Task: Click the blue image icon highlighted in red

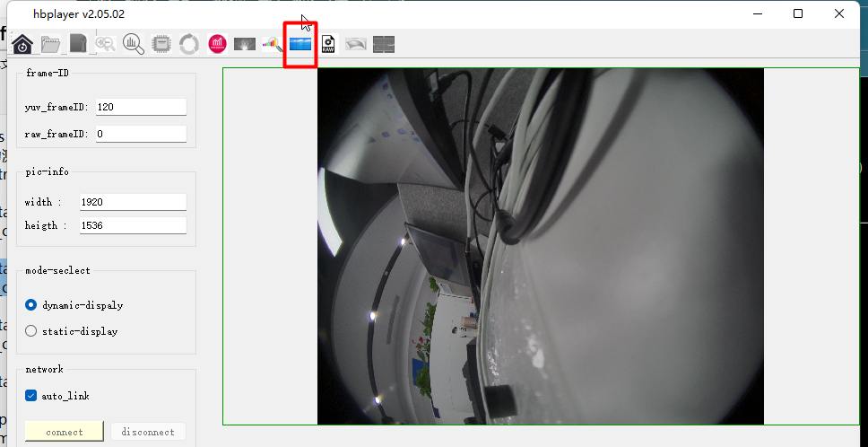Action: (300, 44)
